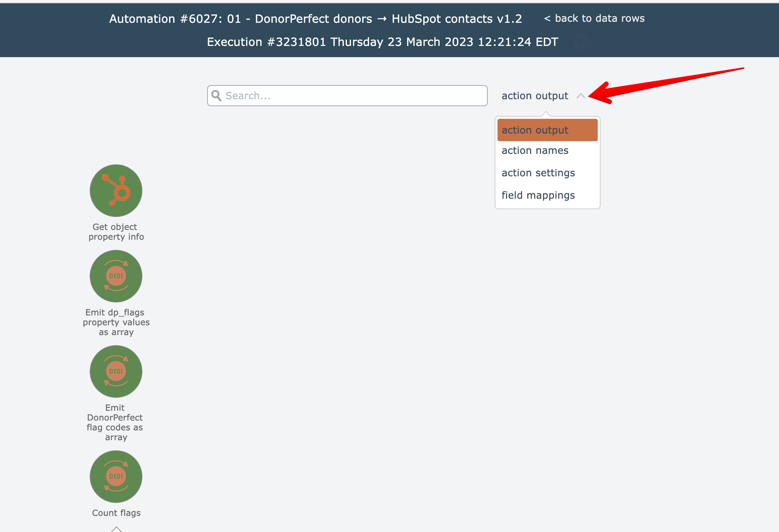Collapse the dropdown using the chevron arrow
The height and width of the screenshot is (532, 779).
[x=581, y=96]
